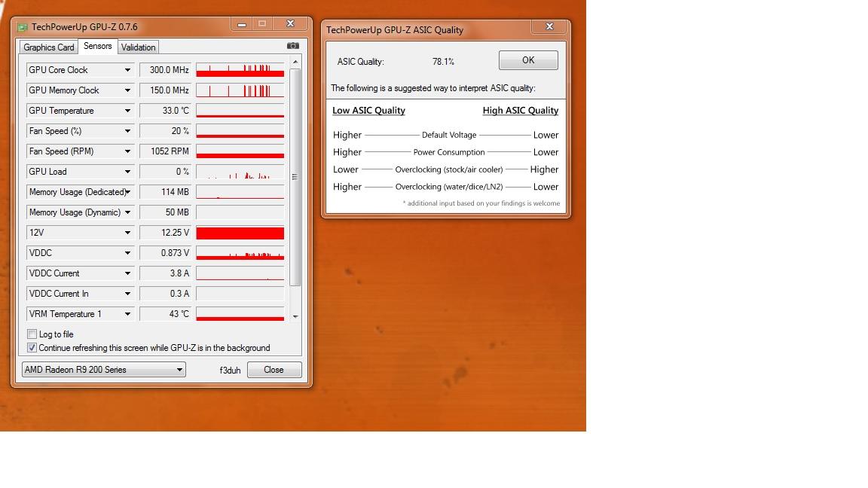Click the 20 % fan speed value

[165, 131]
